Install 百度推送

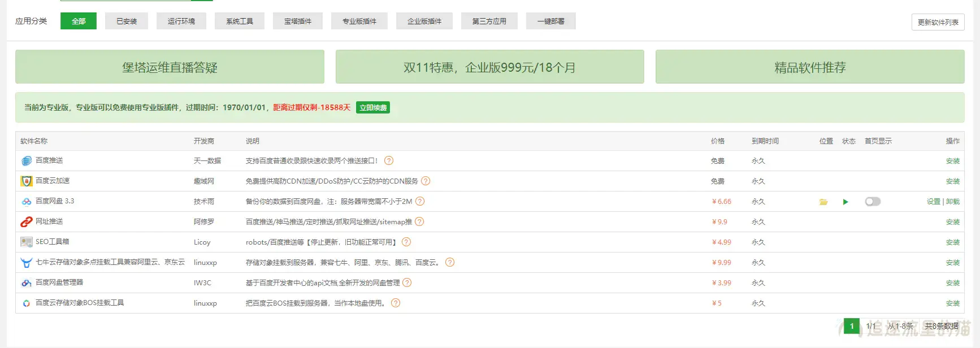[x=953, y=161]
